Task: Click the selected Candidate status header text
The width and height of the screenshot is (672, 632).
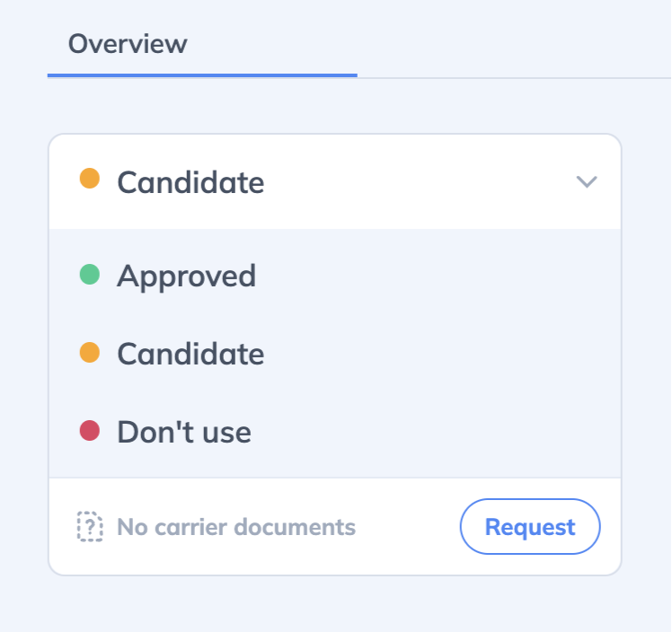Action: [190, 182]
